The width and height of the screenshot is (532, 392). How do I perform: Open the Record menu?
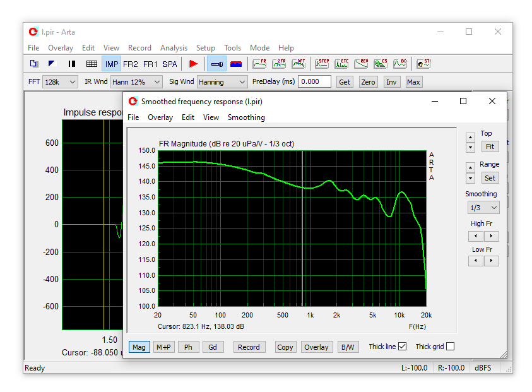(139, 48)
